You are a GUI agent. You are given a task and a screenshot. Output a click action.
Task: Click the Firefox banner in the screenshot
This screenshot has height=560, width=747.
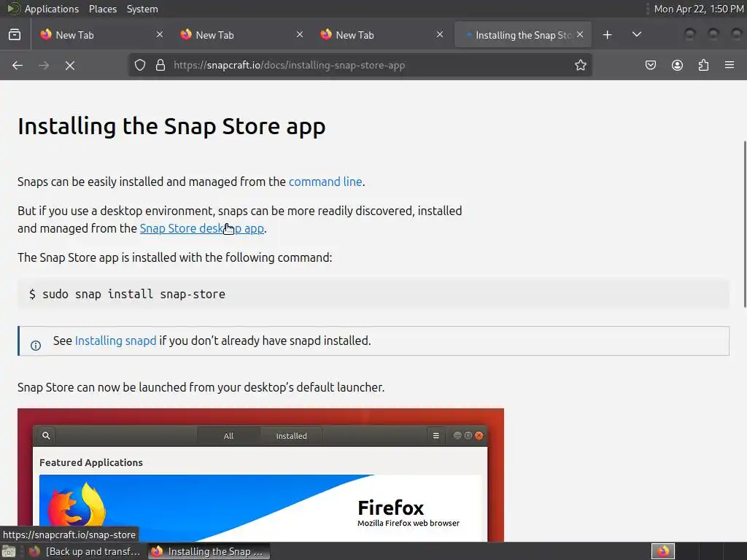click(x=260, y=508)
